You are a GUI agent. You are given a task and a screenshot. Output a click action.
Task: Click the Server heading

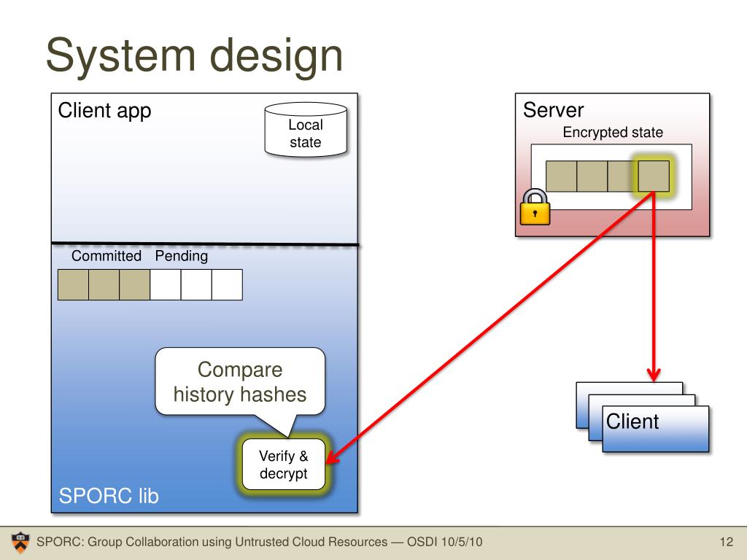click(553, 110)
